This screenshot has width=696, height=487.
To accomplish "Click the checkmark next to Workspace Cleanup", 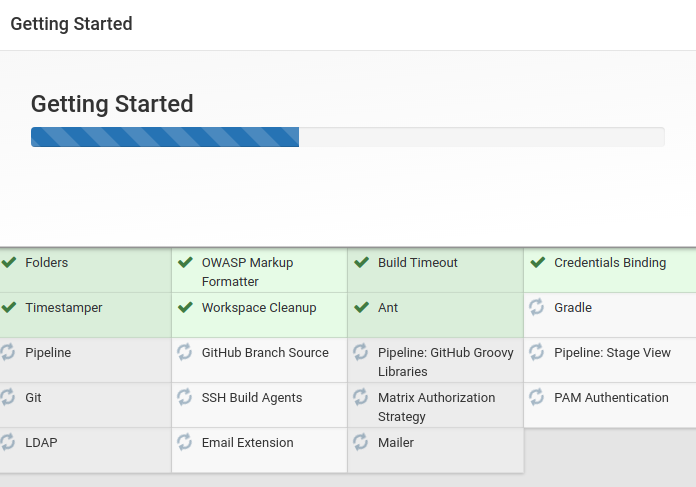I will 185,307.
